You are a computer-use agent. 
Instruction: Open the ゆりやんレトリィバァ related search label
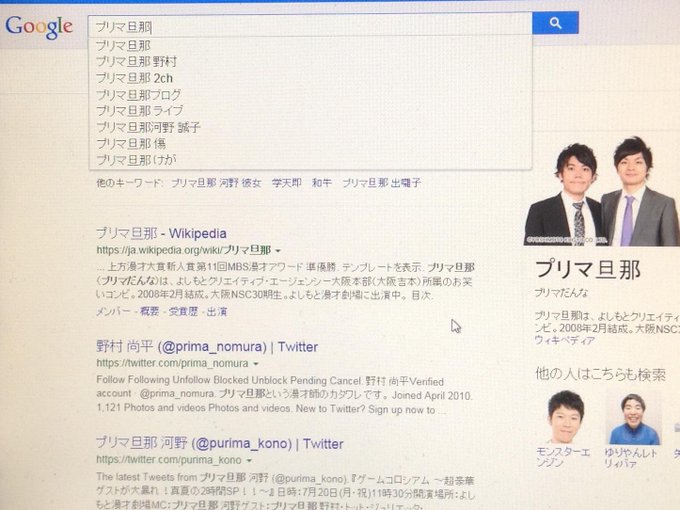(x=631, y=458)
